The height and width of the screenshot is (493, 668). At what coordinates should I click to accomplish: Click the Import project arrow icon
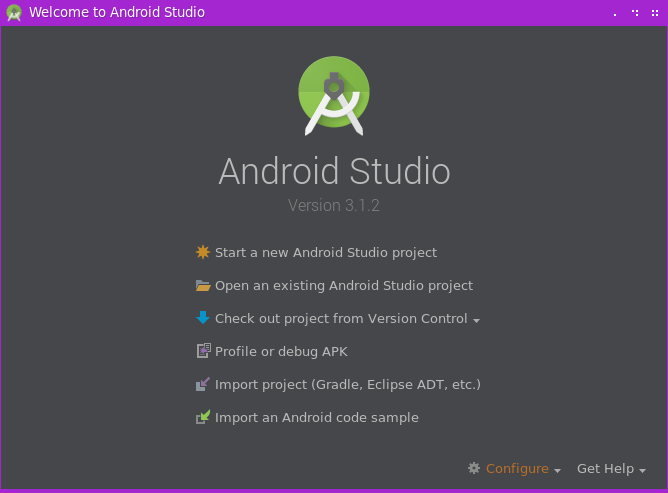tap(203, 384)
